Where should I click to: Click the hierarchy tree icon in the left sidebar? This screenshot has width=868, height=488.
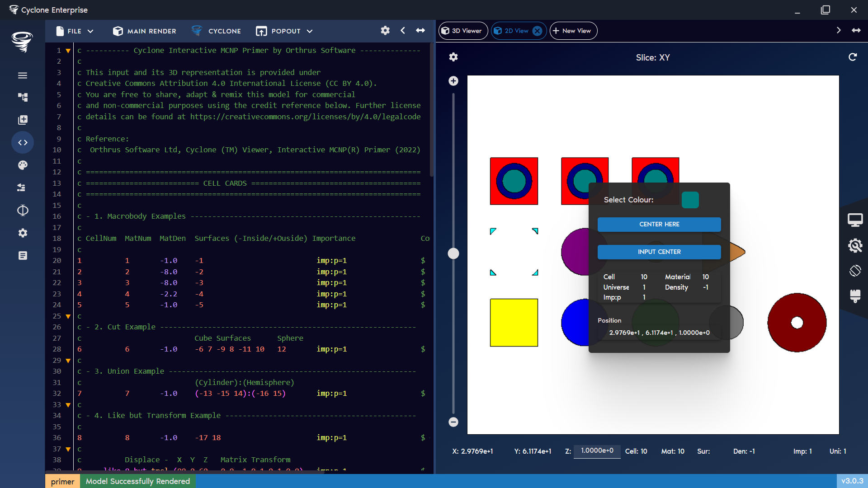click(23, 97)
